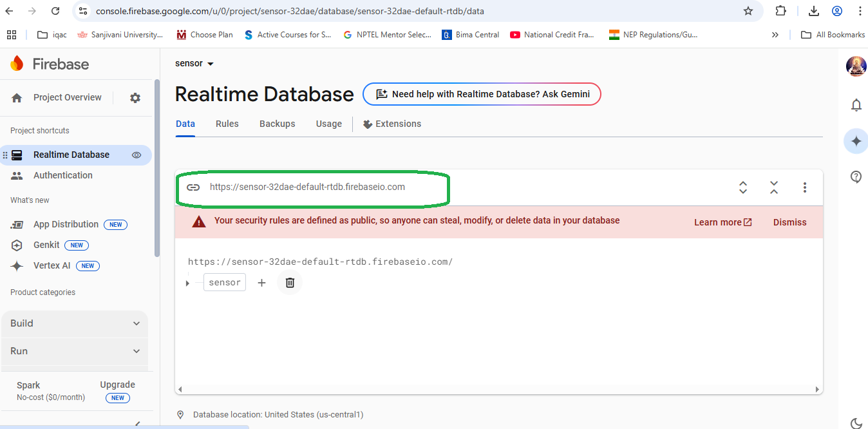This screenshot has height=429, width=868.
Task: Open the Extensions tab
Action: [x=392, y=124]
